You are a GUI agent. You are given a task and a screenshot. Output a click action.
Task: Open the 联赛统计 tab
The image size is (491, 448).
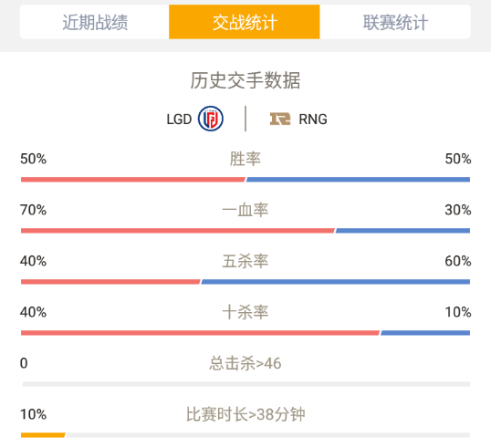click(x=395, y=22)
